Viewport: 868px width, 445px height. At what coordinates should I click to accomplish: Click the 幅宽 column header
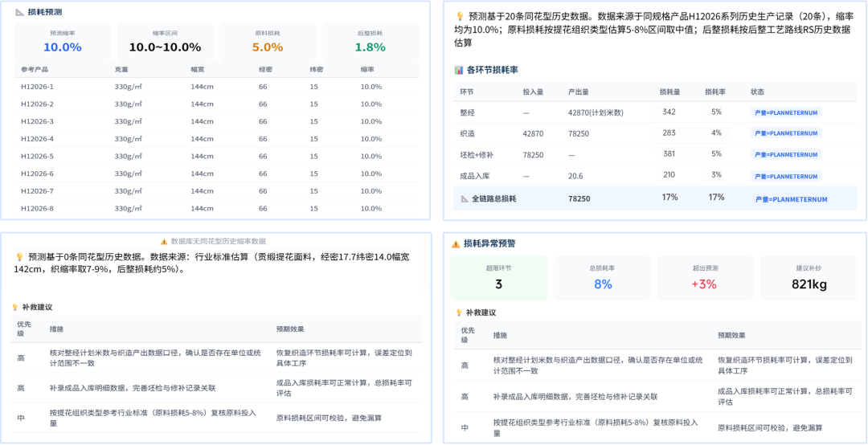(198, 69)
